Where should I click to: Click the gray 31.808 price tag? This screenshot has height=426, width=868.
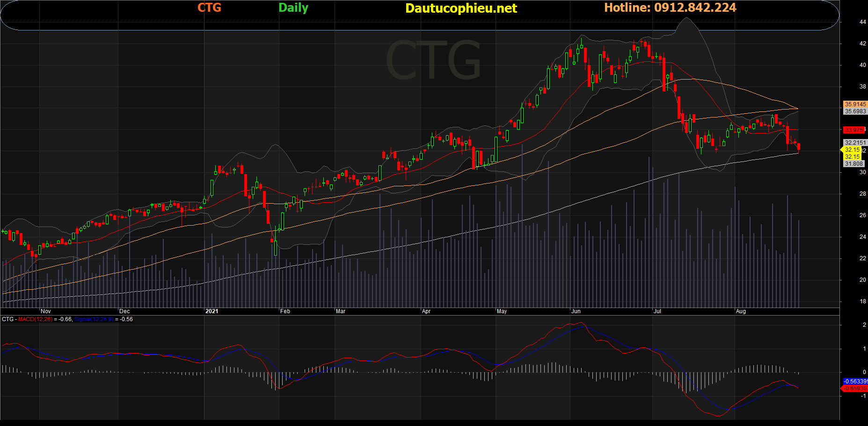click(x=854, y=164)
